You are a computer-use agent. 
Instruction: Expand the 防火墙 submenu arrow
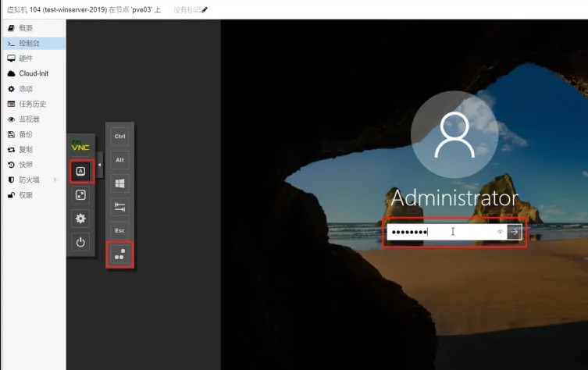coord(55,180)
